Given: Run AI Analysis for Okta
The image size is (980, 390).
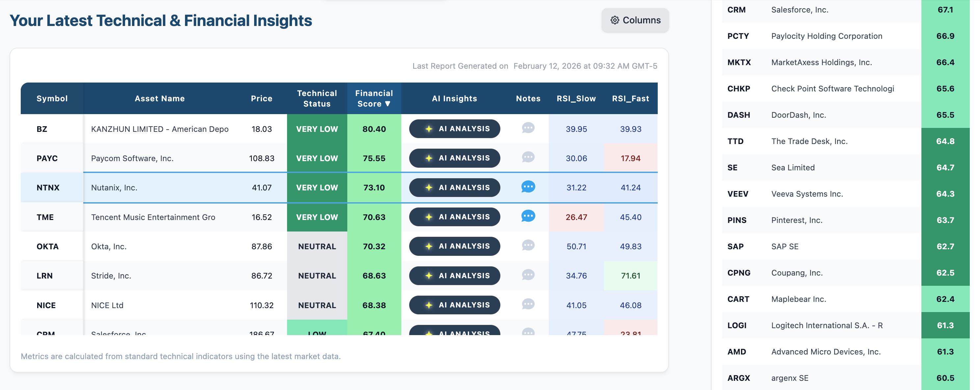Looking at the screenshot, I should 454,246.
